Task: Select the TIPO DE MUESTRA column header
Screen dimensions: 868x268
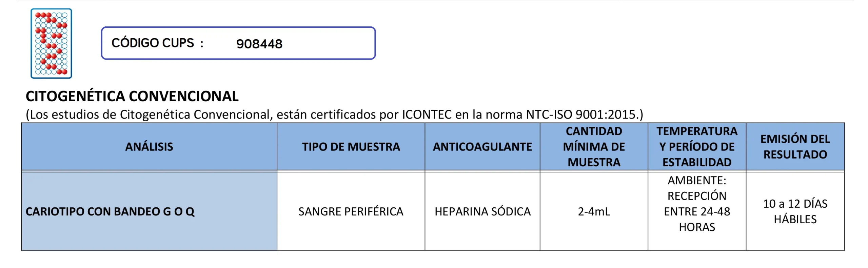Action: pos(351,147)
